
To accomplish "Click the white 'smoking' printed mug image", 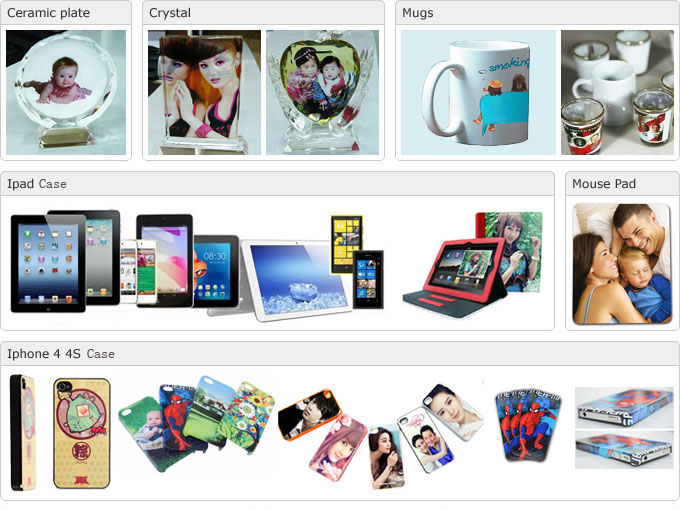I will click(x=478, y=92).
